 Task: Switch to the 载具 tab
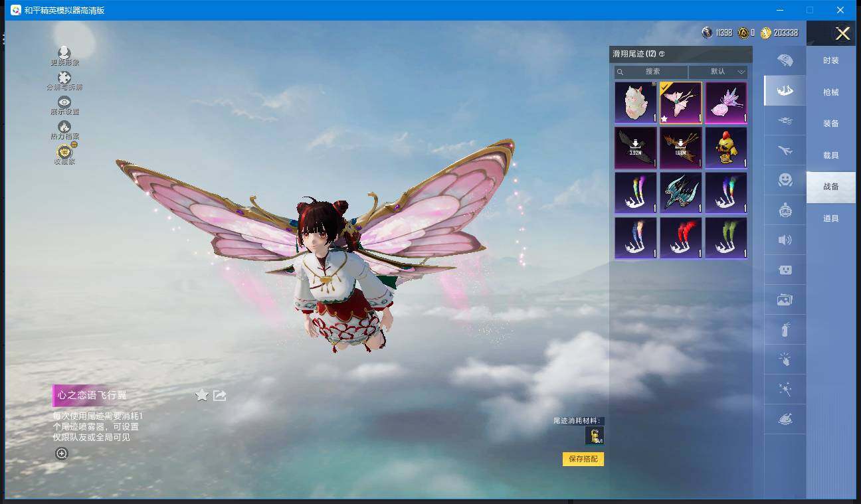[x=831, y=155]
